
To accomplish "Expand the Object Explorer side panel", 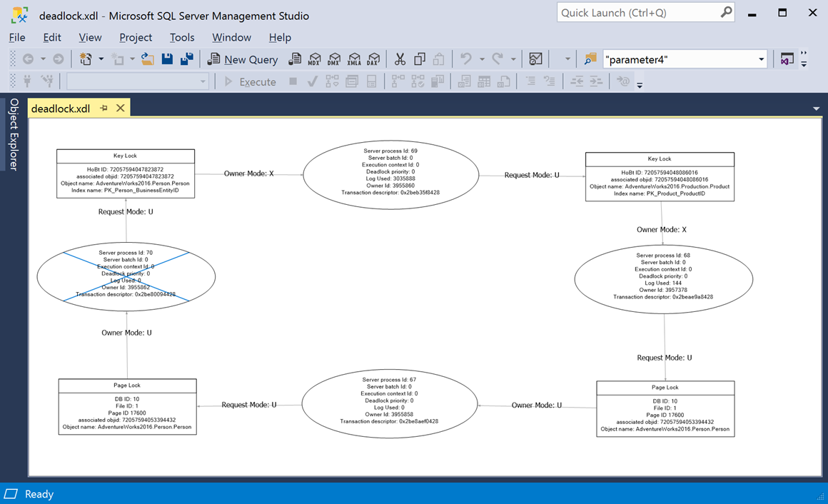I will (14, 134).
